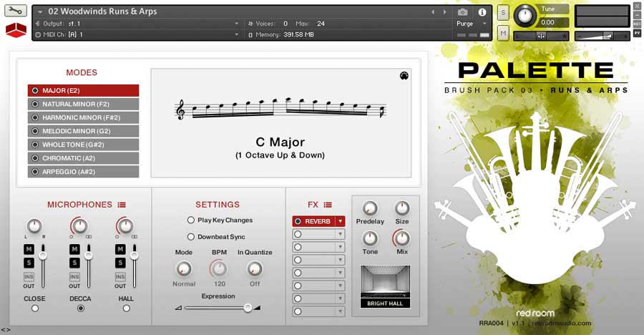Screen dimensions: 644x335
Task: Select the Close mic radio button
Action: 35,309
